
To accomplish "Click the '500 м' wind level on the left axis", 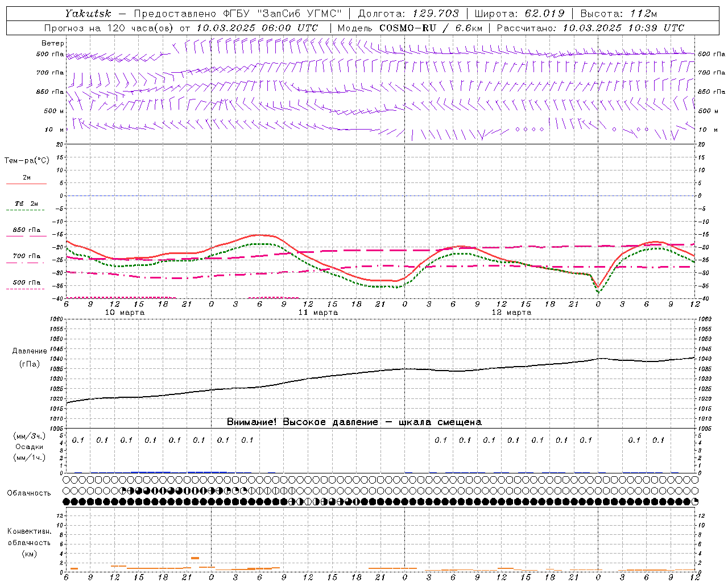I will 53,111.
